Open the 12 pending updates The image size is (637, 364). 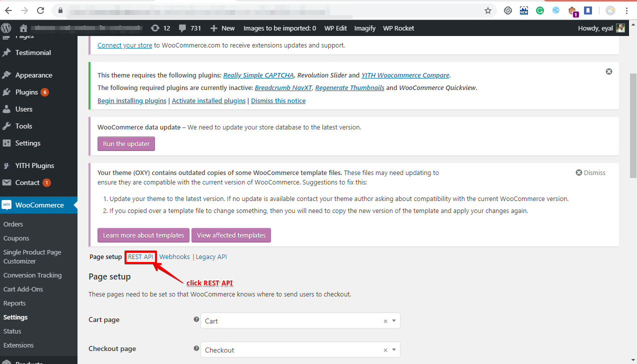160,28
